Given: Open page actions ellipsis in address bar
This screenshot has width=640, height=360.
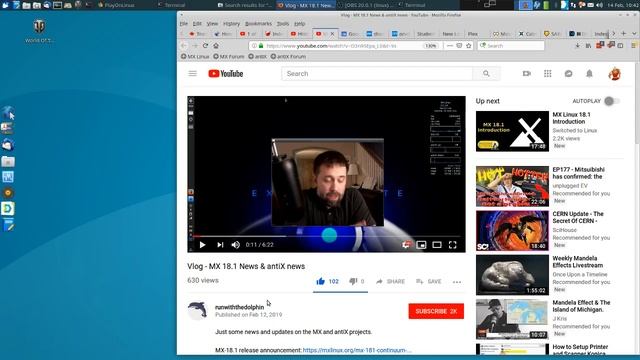Looking at the screenshot, I should pyautogui.click(x=450, y=46).
